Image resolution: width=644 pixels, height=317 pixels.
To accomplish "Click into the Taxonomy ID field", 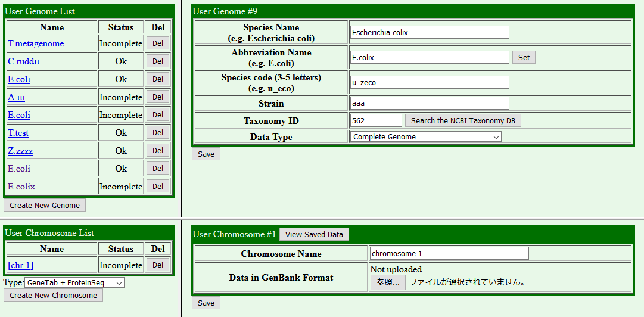I will [376, 120].
